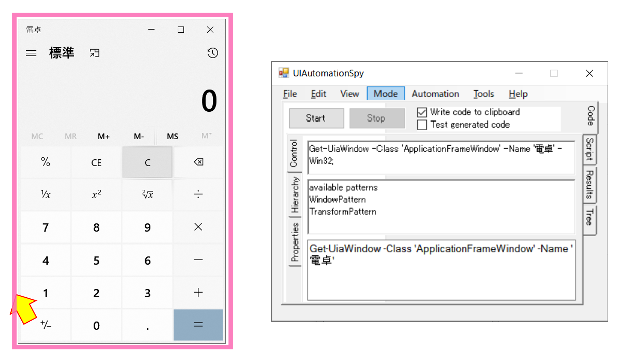Viewport: 634px width, 364px height.
Task: Maximize the calculator window
Action: pos(181,30)
